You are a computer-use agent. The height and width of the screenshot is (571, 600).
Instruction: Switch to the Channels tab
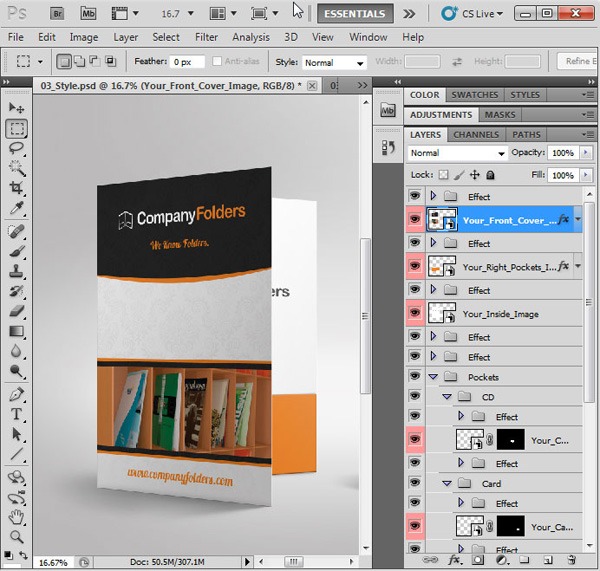pyautogui.click(x=476, y=134)
